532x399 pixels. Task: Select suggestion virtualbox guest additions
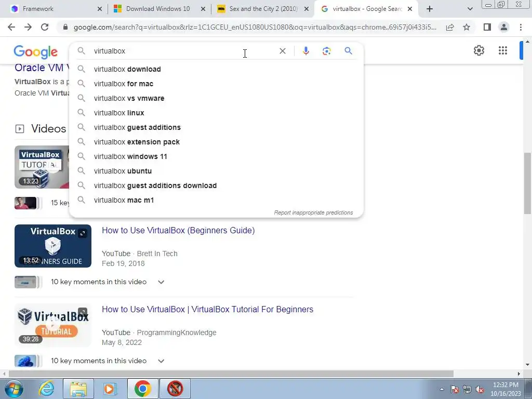pos(216,128)
